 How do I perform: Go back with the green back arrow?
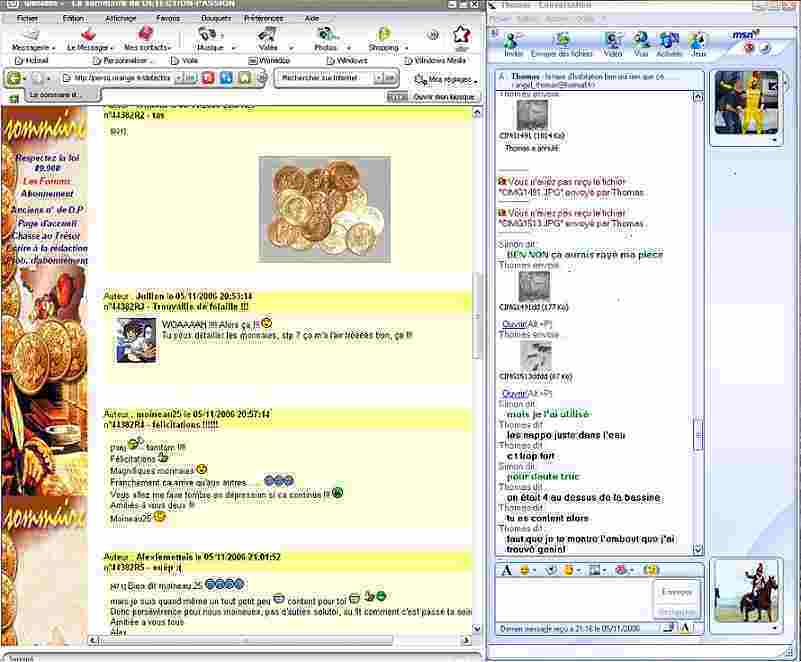pos(14,78)
